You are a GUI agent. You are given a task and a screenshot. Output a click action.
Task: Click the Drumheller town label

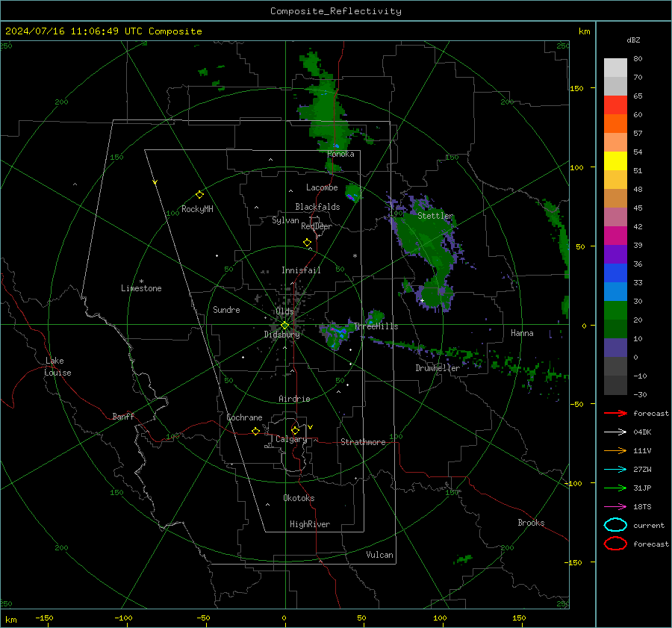438,368
